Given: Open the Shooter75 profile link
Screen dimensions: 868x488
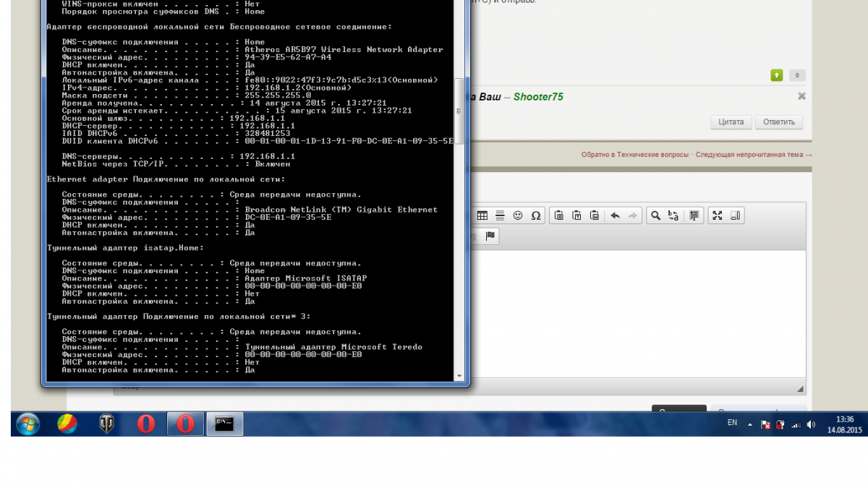Looking at the screenshot, I should click(538, 97).
